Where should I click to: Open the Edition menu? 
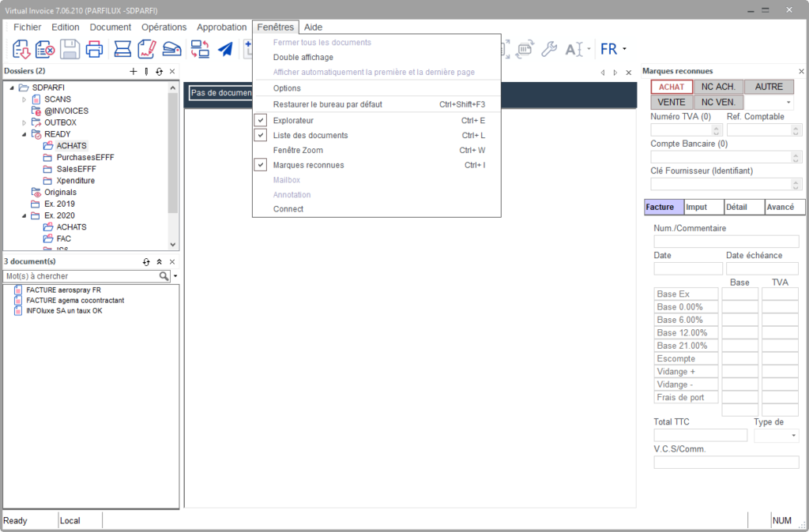(x=66, y=28)
